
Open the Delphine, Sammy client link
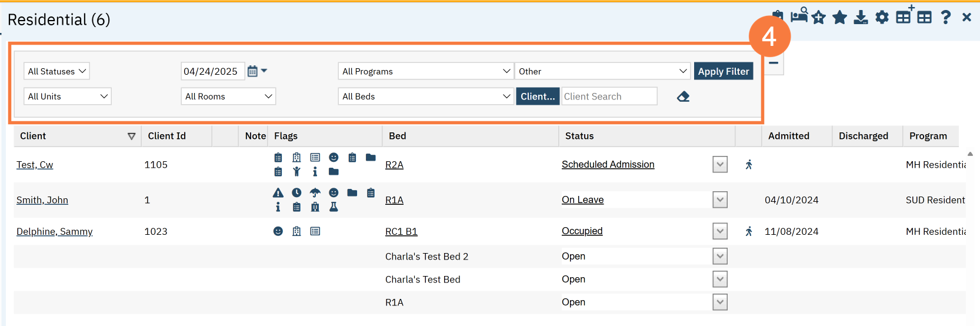coord(55,231)
